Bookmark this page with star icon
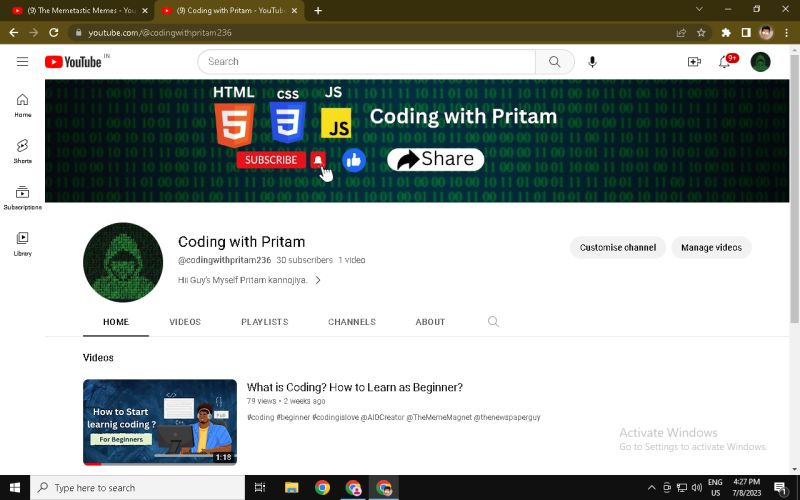Image resolution: width=800 pixels, height=500 pixels. (701, 33)
